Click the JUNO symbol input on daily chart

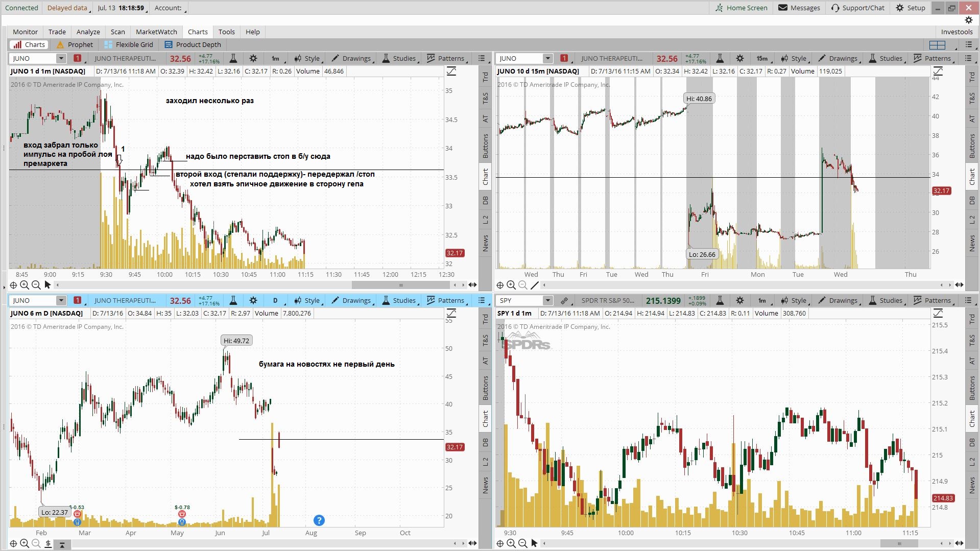33,300
